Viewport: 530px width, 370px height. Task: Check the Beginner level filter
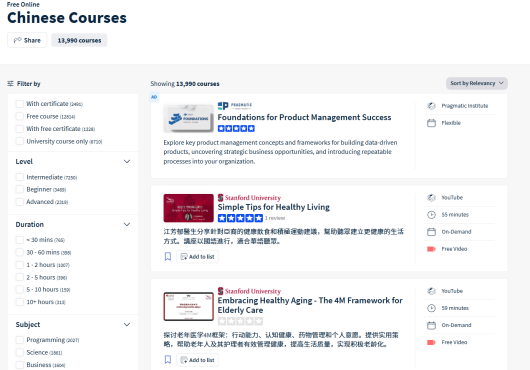[20, 190]
